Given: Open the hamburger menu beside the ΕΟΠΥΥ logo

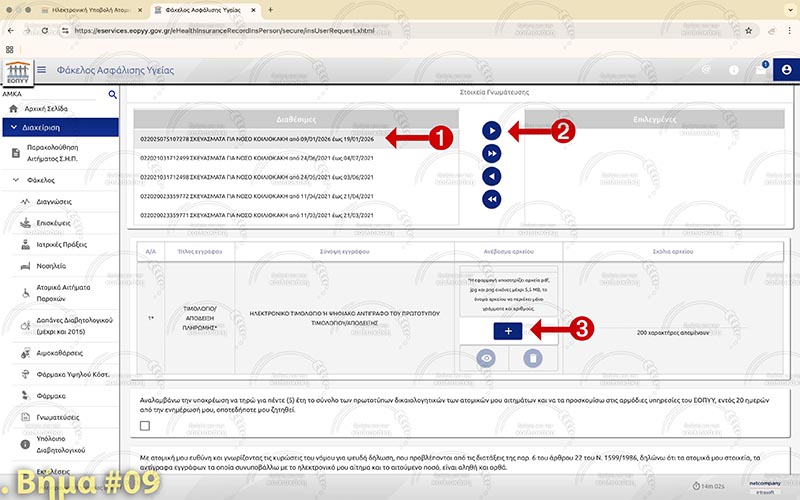Looking at the screenshot, I should 42,70.
